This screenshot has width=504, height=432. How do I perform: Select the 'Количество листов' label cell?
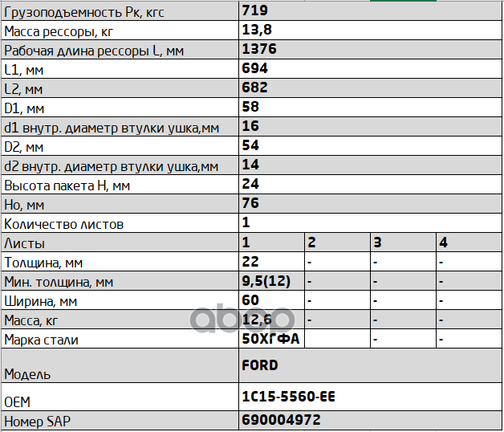(x=120, y=224)
